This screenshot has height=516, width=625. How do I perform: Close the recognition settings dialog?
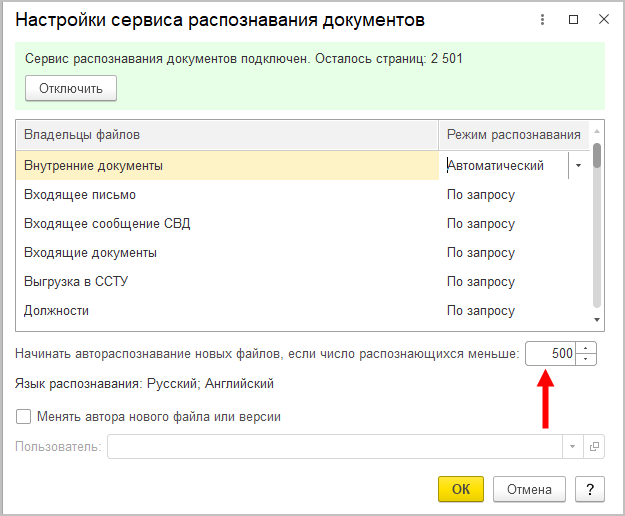603,20
